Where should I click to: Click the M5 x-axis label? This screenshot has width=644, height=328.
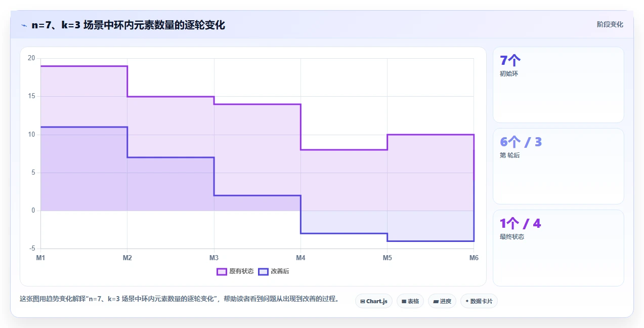point(387,258)
